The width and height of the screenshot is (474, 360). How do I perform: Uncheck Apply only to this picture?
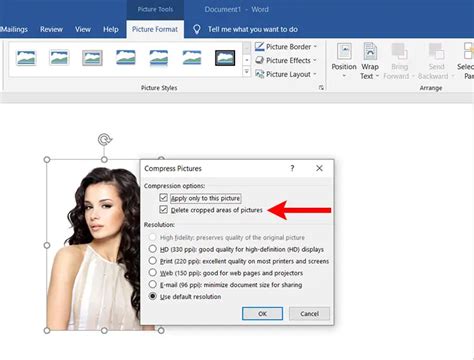163,198
